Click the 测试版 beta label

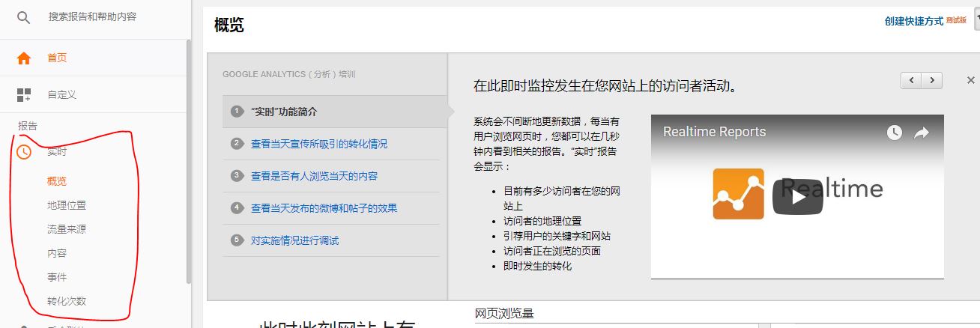pos(956,20)
